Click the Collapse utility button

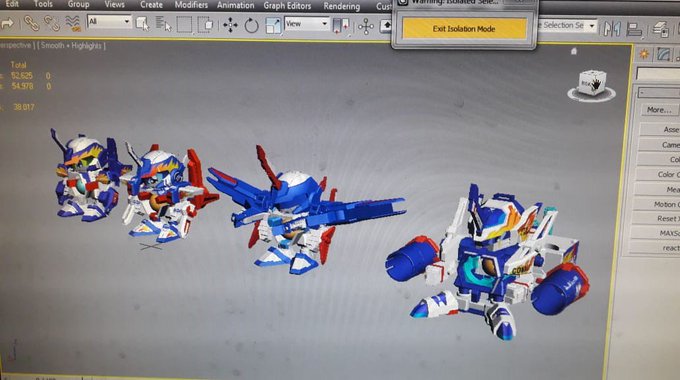tap(659, 159)
